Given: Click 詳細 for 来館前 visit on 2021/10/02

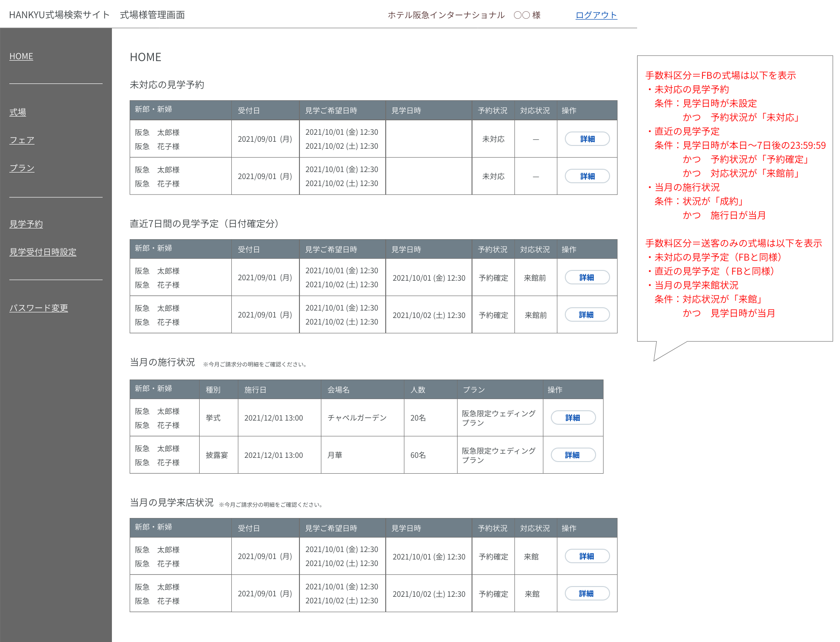Looking at the screenshot, I should point(587,315).
